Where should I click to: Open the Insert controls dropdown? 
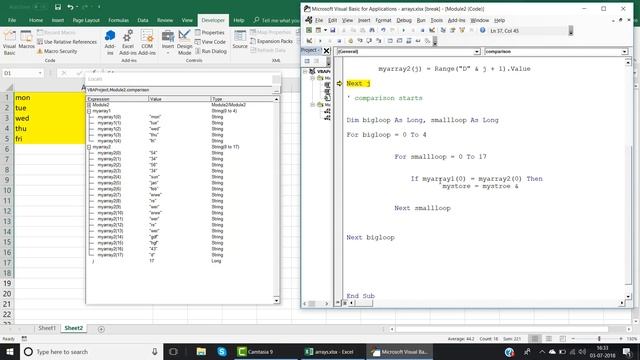coord(168,42)
